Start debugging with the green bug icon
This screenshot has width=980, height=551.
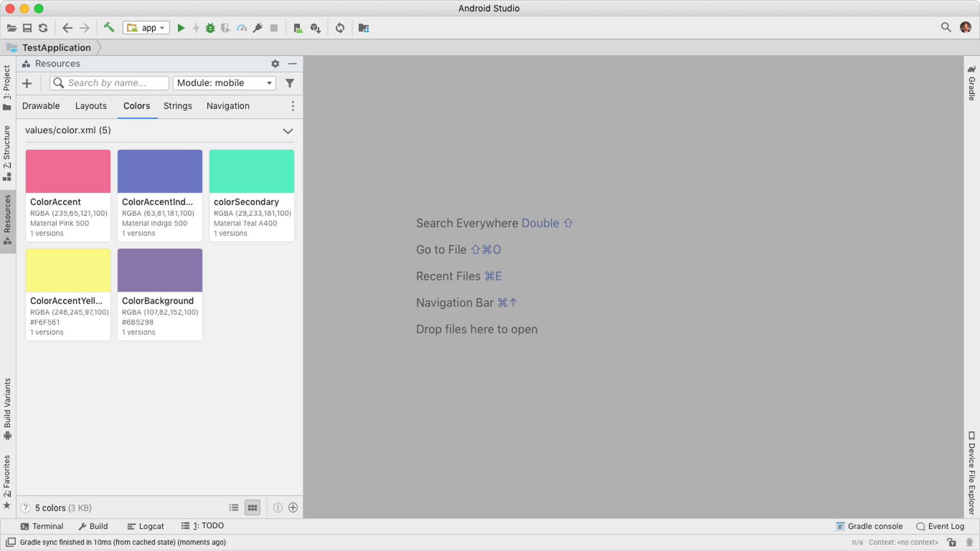click(x=210, y=28)
